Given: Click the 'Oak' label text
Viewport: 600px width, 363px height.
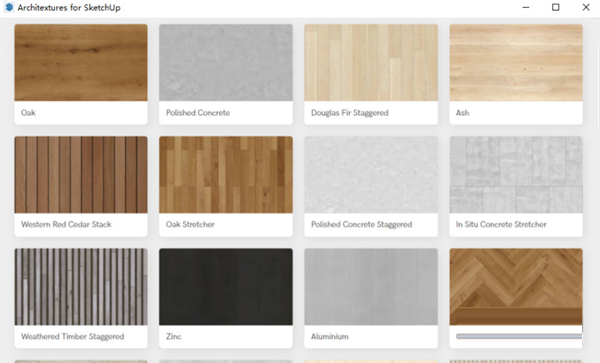Looking at the screenshot, I should pyautogui.click(x=28, y=113).
